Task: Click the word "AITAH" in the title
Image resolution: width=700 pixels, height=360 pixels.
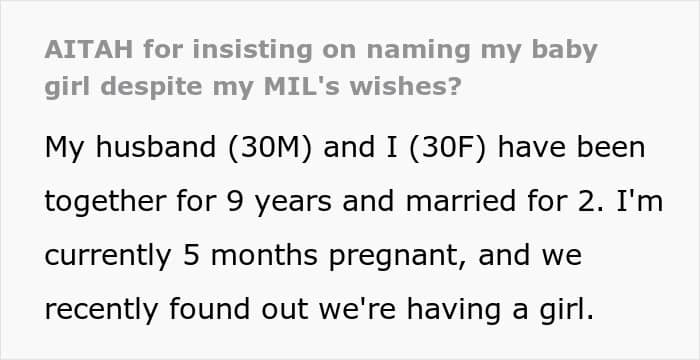Action: 89,50
